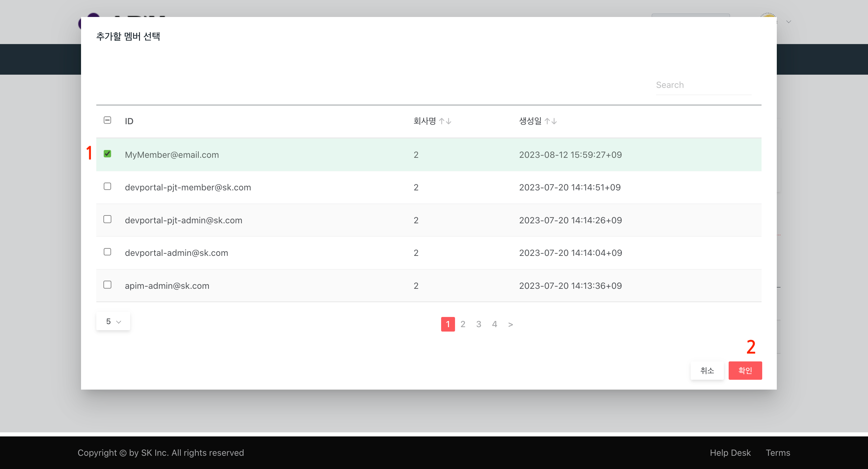868x469 pixels.
Task: Check the apim-admin@sk.com checkbox
Action: [107, 285]
